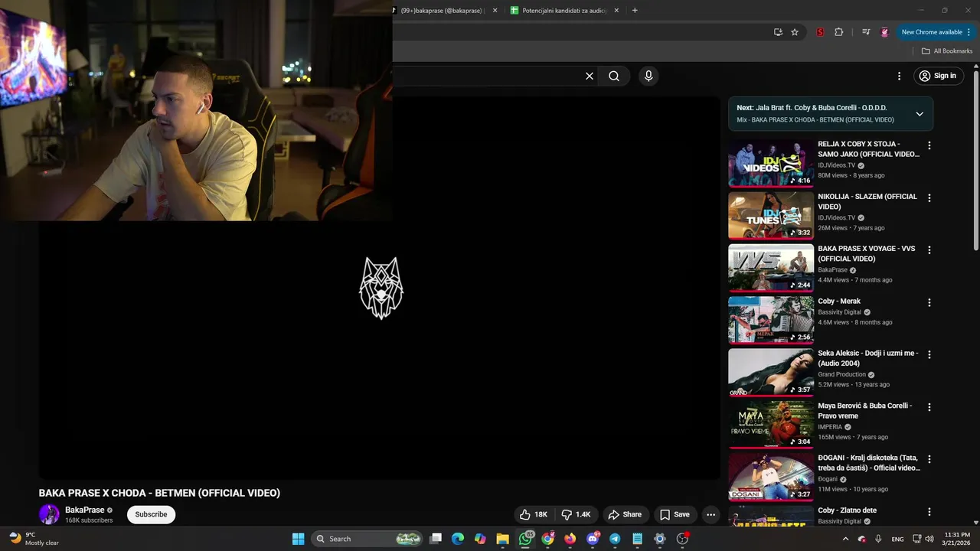Viewport: 980px width, 551px height.
Task: Open Coby - Zlatno dete title
Action: [x=848, y=510]
